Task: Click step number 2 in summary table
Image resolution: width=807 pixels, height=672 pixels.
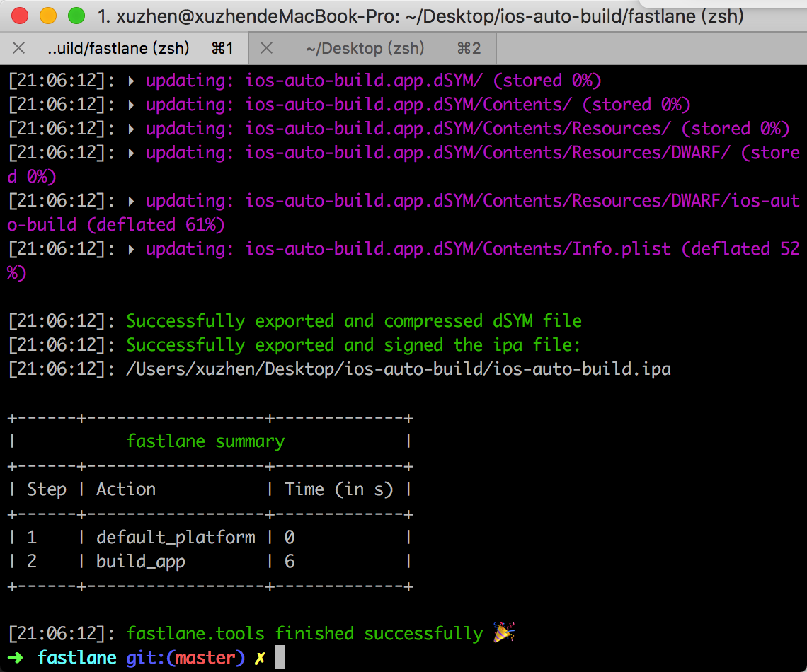Action: [32, 562]
